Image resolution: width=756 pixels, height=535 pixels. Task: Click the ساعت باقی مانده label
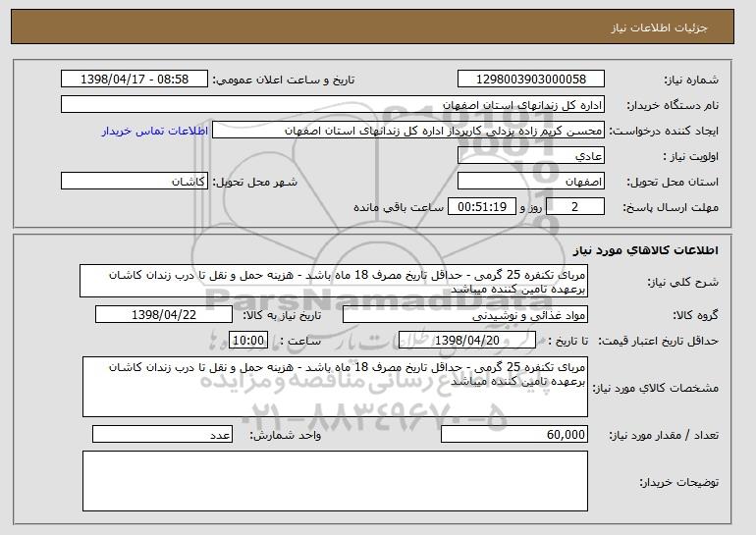399,207
